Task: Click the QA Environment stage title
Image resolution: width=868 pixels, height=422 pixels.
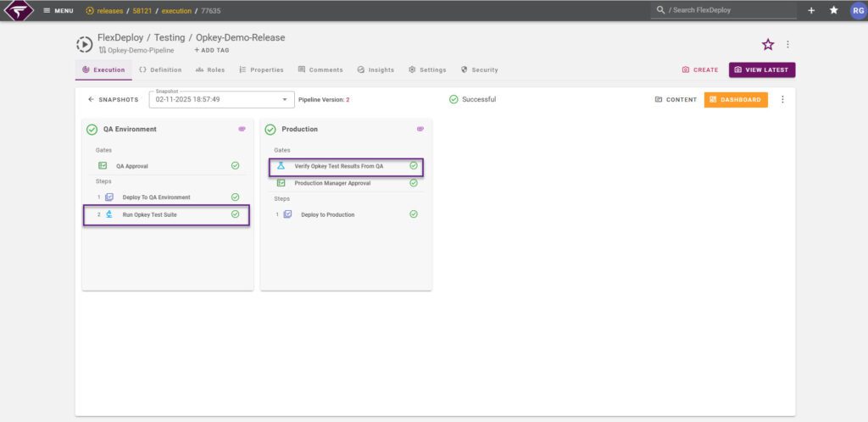Action: click(x=130, y=130)
